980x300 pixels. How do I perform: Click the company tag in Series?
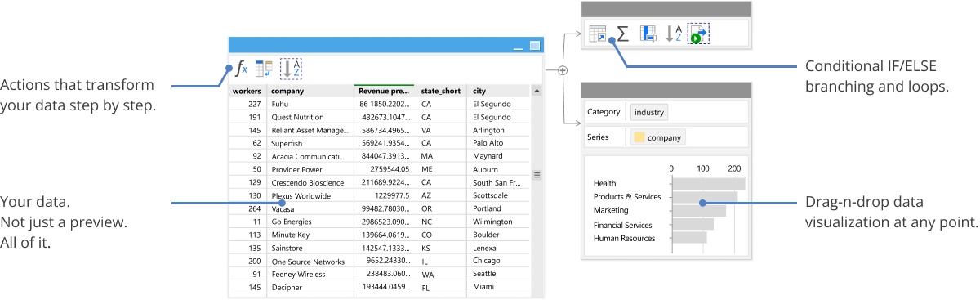pos(658,137)
